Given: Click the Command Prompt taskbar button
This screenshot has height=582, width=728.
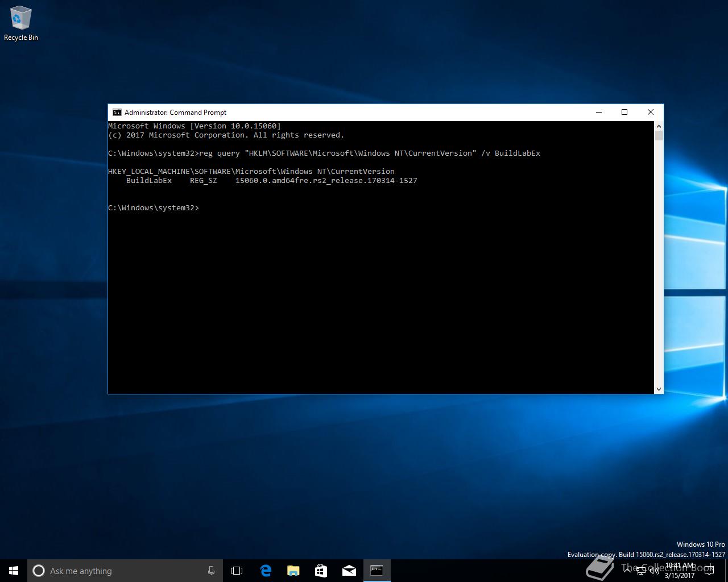Looking at the screenshot, I should pos(377,571).
